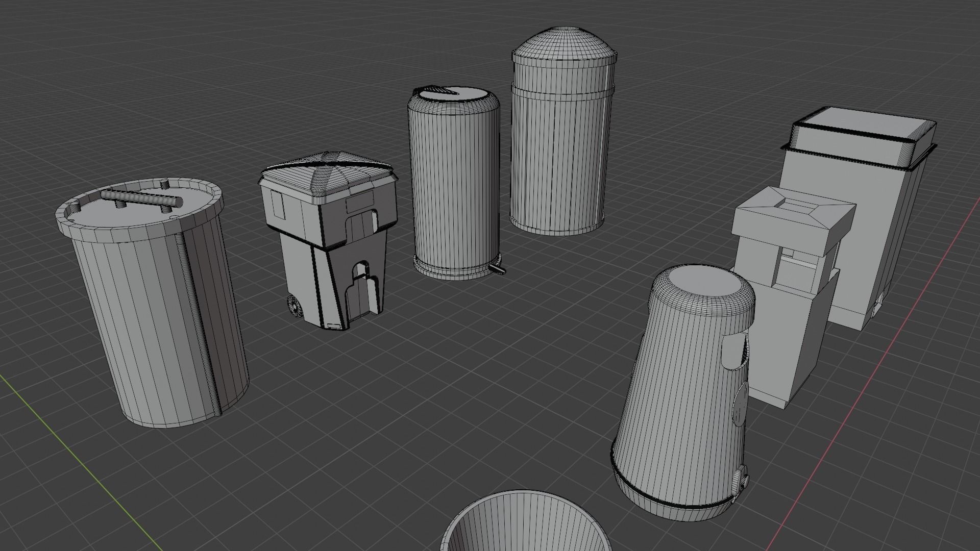This screenshot has height=551, width=980.
Task: Select the conical bin with rounded top
Action: tap(684, 393)
